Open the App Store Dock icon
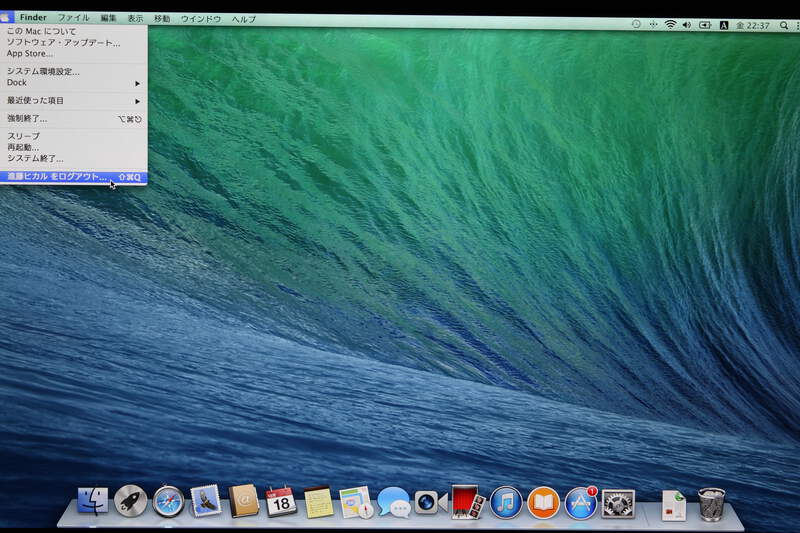The width and height of the screenshot is (800, 533). point(581,501)
